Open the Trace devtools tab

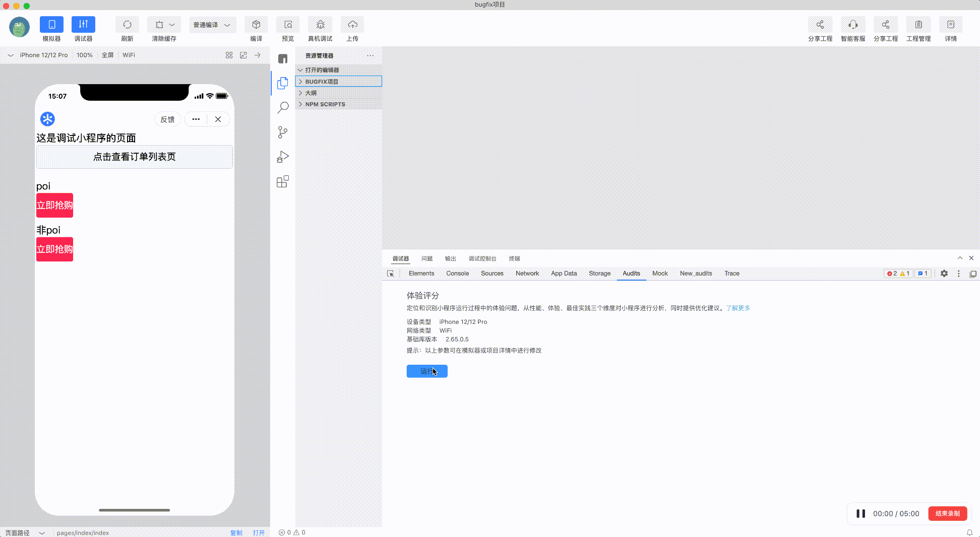(732, 274)
